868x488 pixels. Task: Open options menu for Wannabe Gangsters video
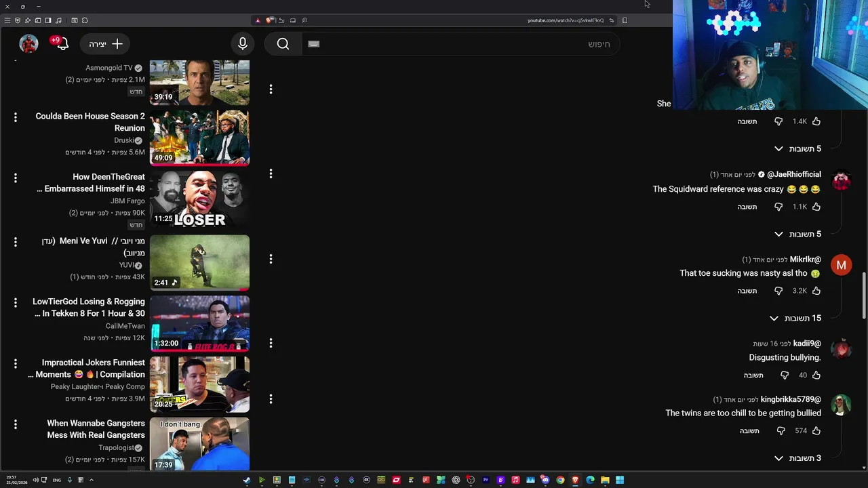click(15, 424)
